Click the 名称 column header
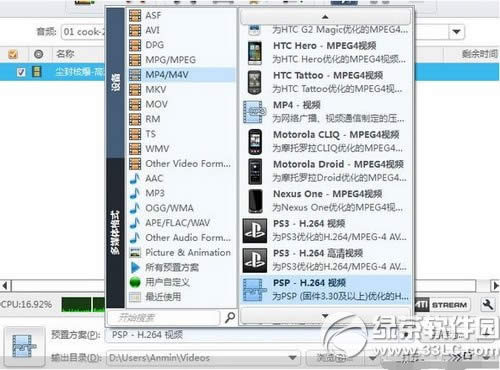The image size is (500, 370). pyautogui.click(x=65, y=54)
